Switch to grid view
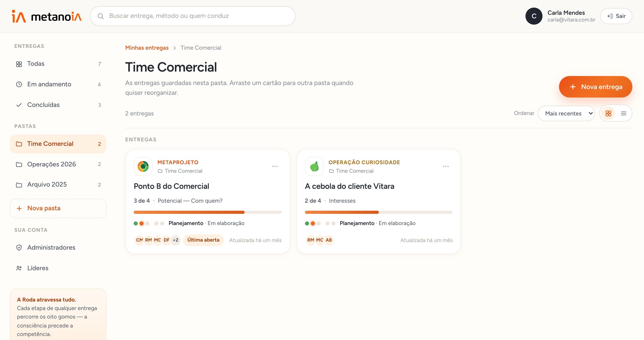The height and width of the screenshot is (340, 644). (608, 113)
